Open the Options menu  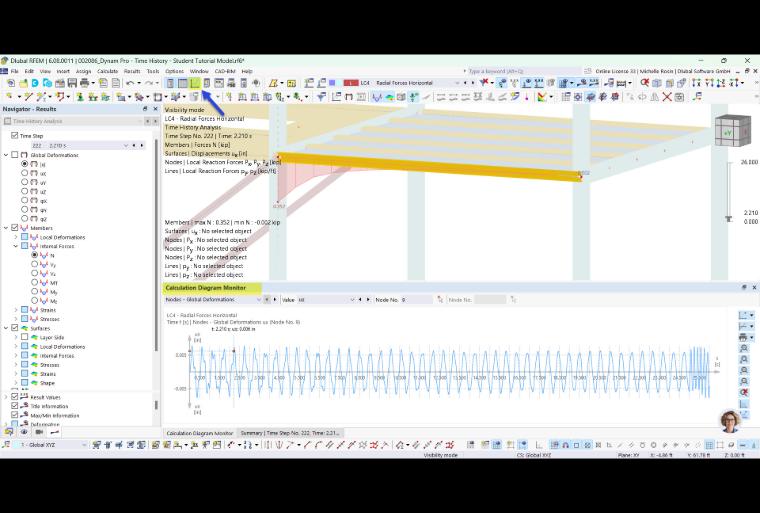174,71
